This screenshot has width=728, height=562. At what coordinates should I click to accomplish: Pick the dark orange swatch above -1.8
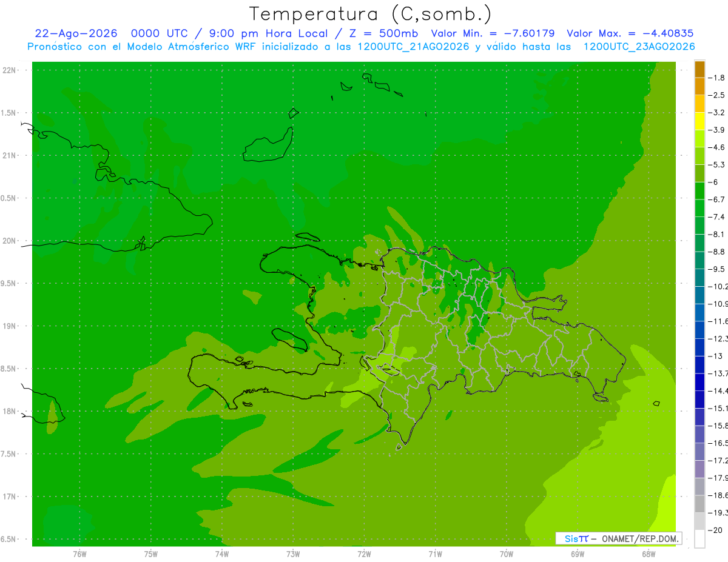coord(699,69)
